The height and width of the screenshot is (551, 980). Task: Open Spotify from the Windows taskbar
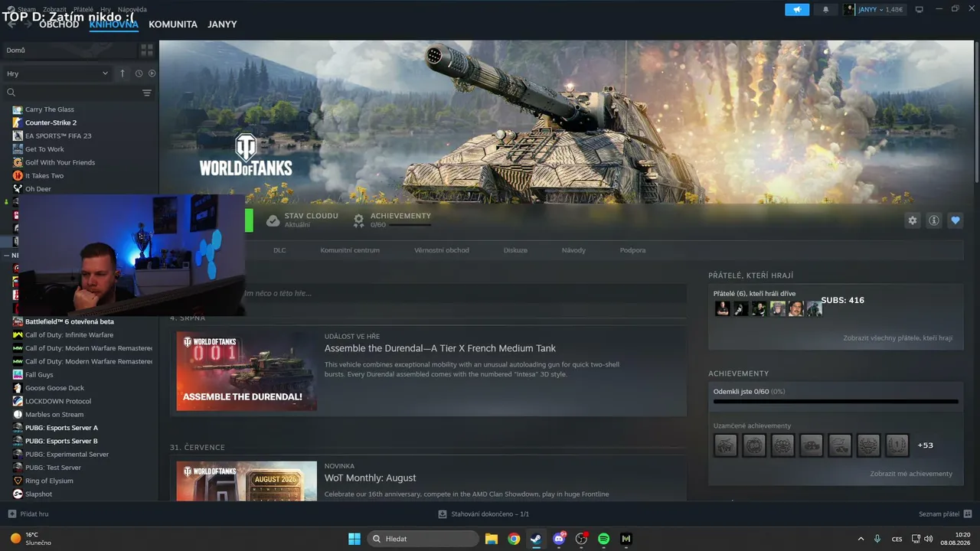[x=603, y=539]
